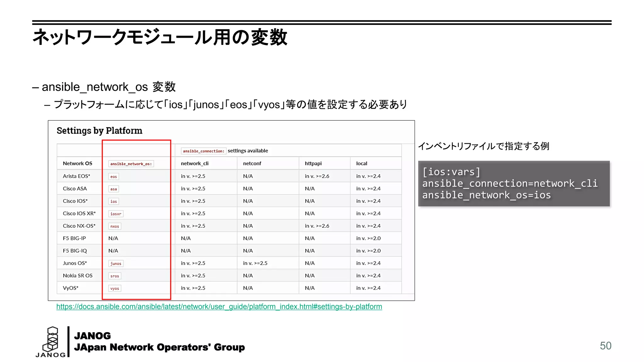
Task: Click the 'httpapi' column header
Action: (313, 163)
